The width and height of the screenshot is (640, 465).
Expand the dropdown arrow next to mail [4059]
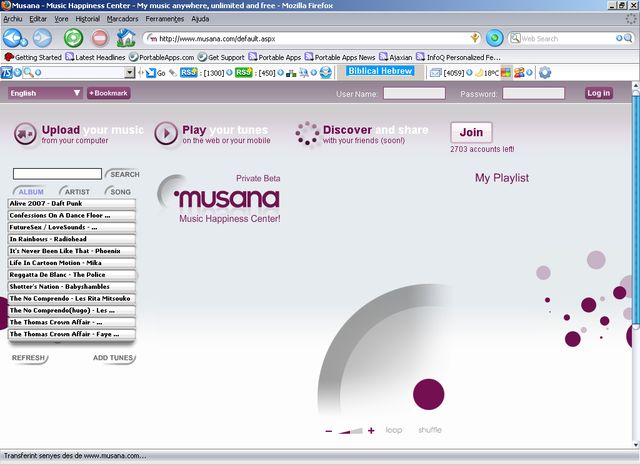[x=469, y=73]
